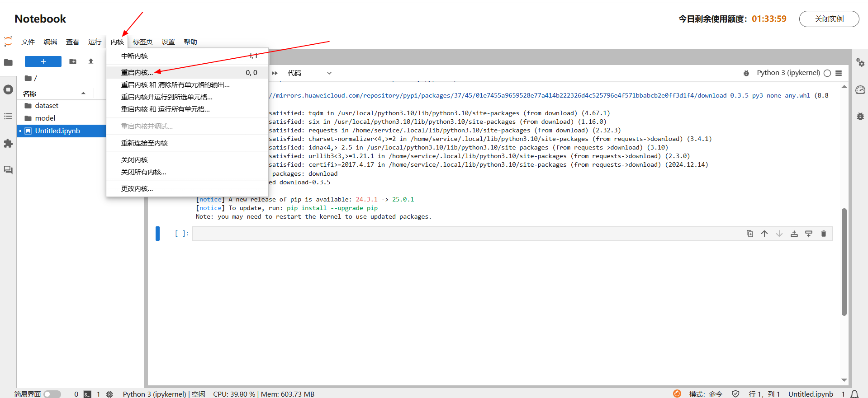Screen dimensions: 868x398
Task: Select 重启内核 和 清除所有单元格的输出...
Action: coord(187,85)
